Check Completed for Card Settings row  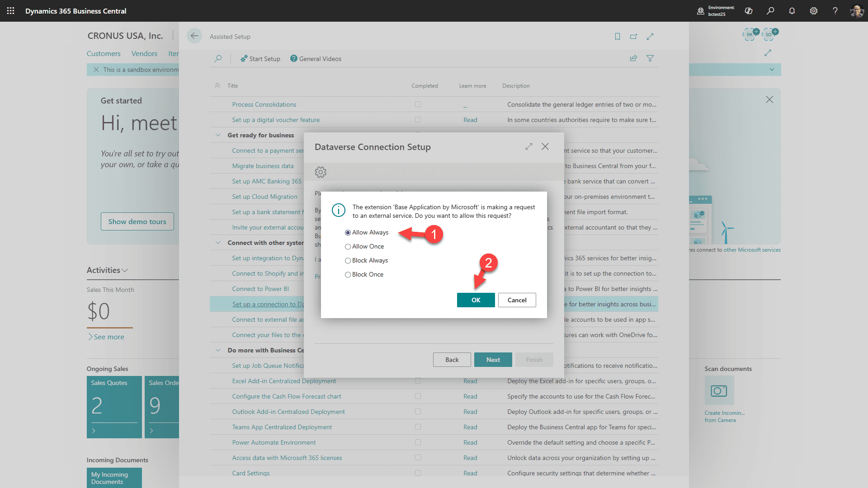[418, 473]
